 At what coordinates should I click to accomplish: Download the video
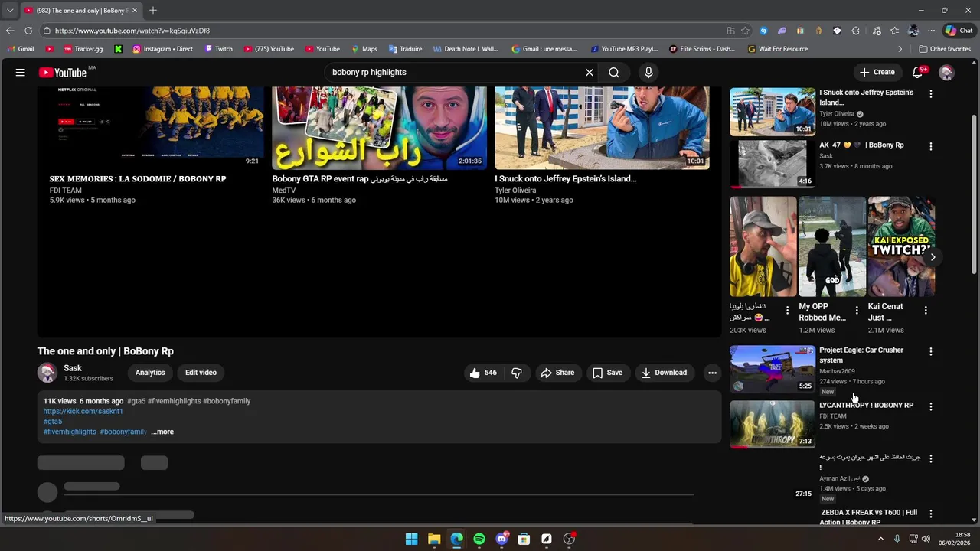click(x=665, y=373)
